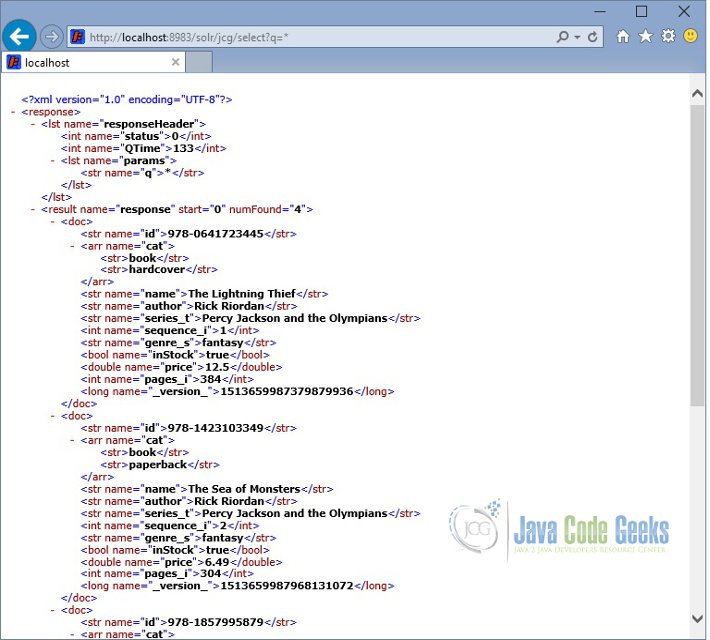Click the price value 6.49
The image size is (710, 640).
coord(217,563)
